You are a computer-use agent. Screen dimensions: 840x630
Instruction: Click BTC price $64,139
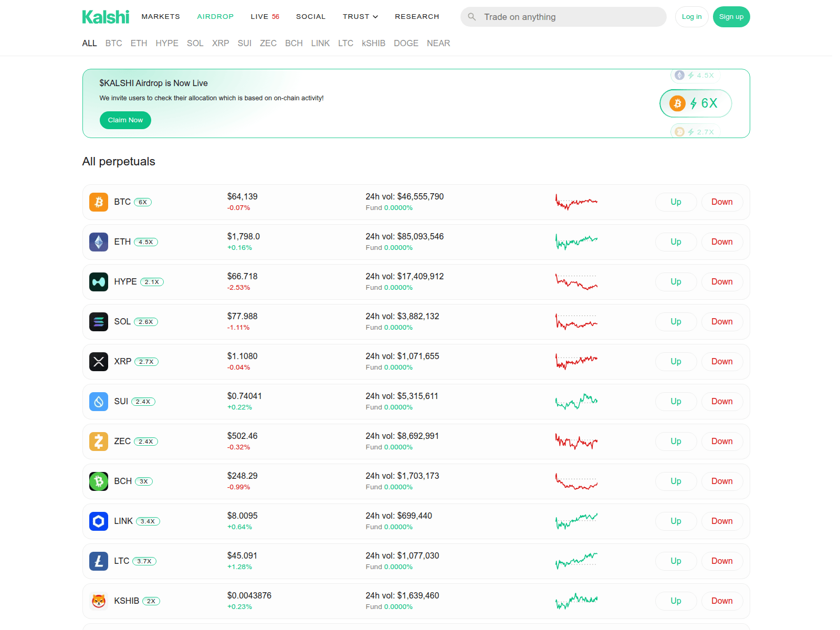[x=243, y=197]
